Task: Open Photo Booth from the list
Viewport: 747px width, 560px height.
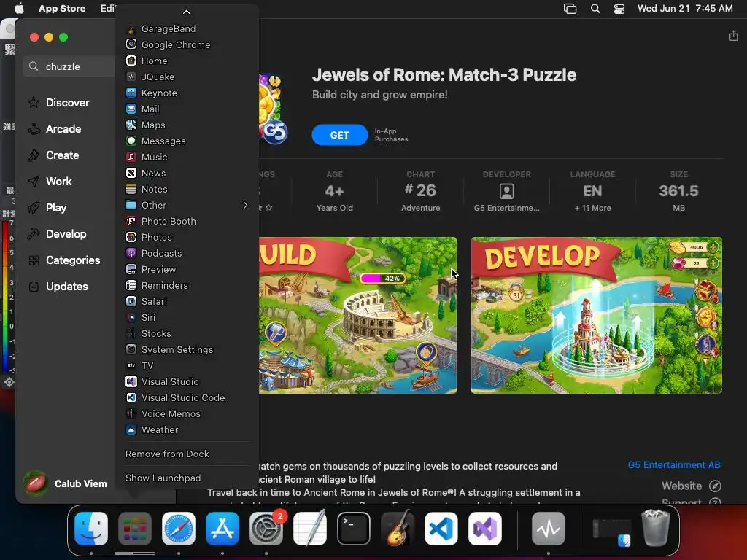Action: (x=187, y=221)
